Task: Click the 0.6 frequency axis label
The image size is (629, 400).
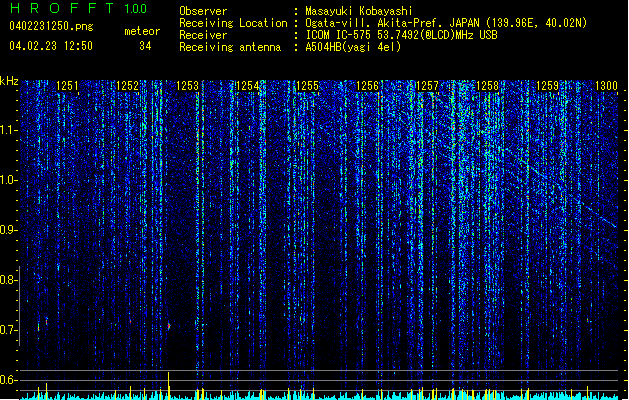Action: pos(9,380)
